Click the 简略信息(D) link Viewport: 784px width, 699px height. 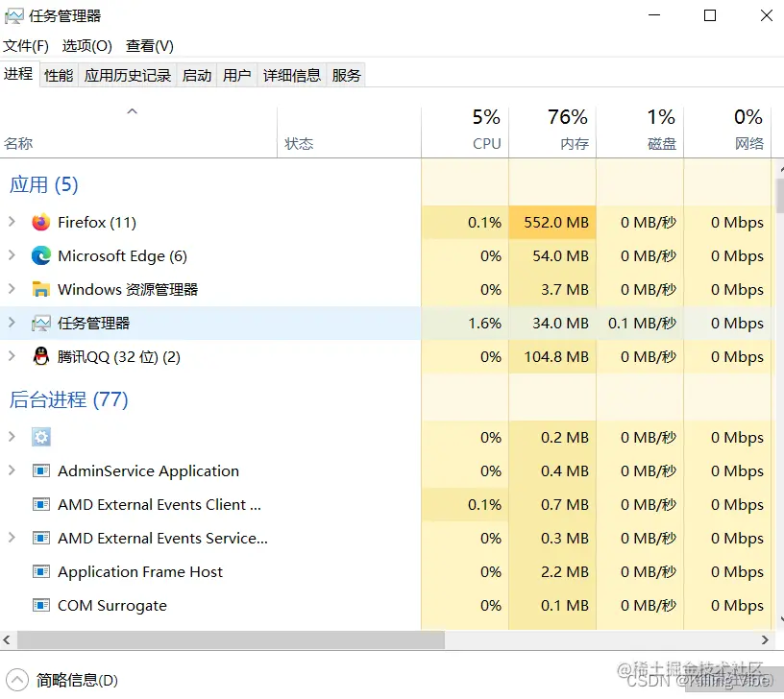77,680
